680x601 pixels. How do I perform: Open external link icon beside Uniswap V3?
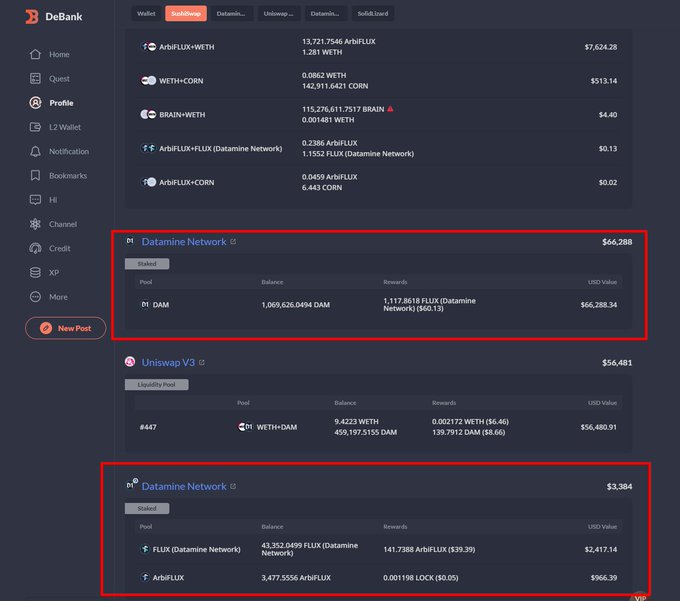tap(202, 363)
